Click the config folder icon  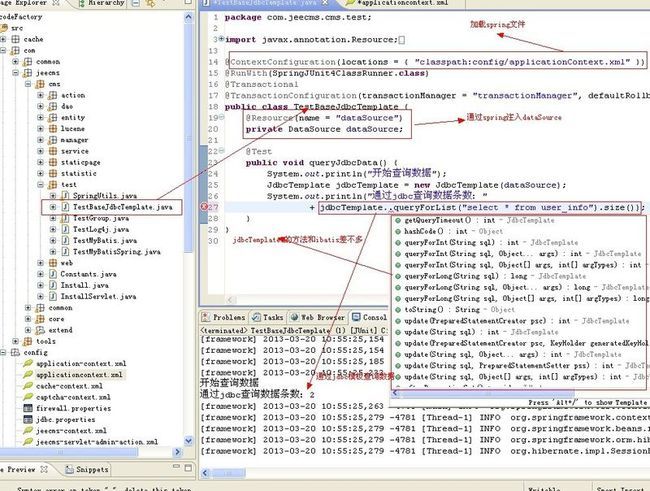coord(15,352)
